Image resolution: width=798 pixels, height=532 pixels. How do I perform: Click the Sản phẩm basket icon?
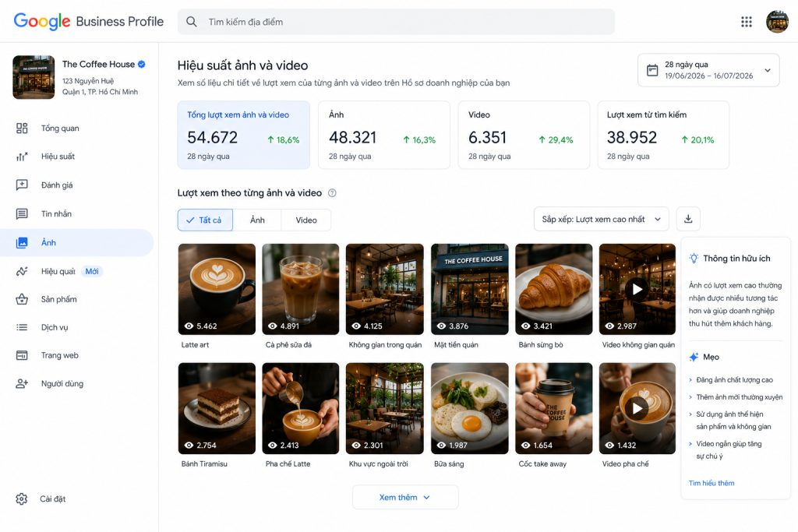pyautogui.click(x=22, y=299)
